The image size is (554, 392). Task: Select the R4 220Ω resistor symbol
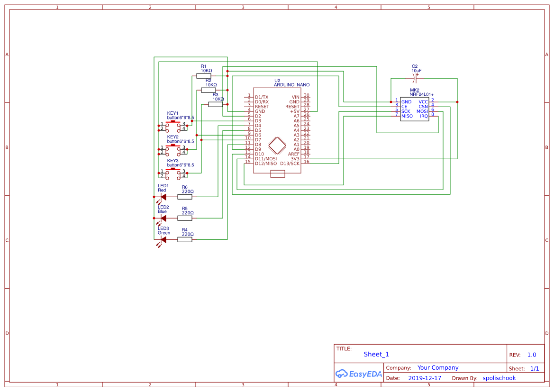185,239
